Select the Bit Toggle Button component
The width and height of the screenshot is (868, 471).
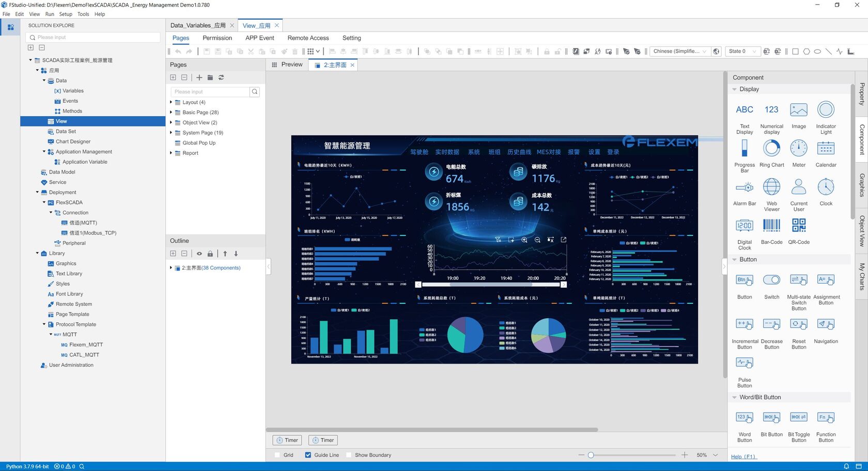[x=799, y=426]
